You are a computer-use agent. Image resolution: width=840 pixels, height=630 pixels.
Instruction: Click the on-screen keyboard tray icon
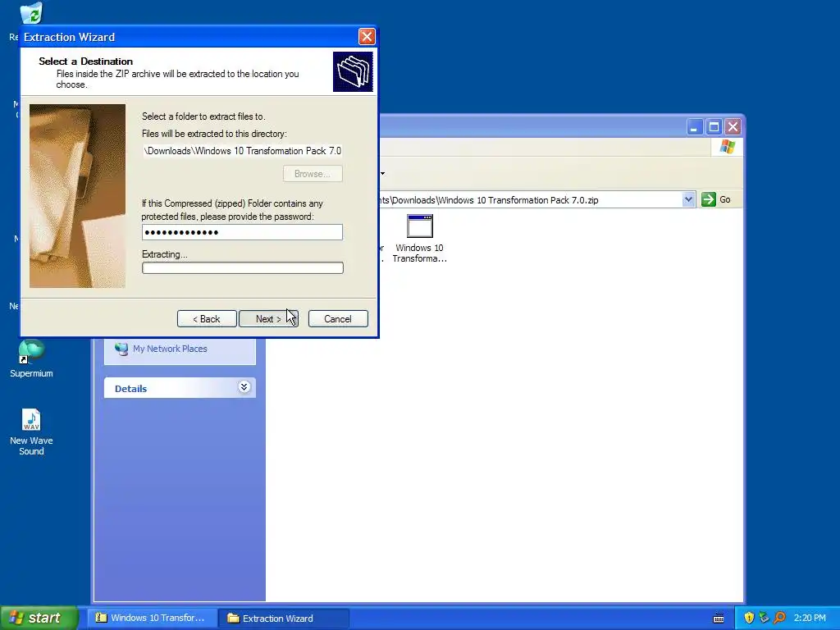click(x=719, y=619)
